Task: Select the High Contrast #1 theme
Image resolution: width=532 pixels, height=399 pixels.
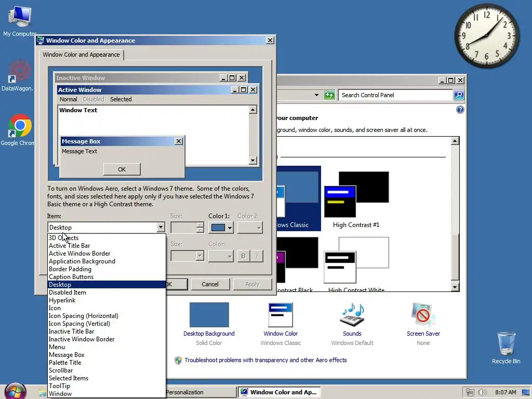Action: tap(356, 200)
